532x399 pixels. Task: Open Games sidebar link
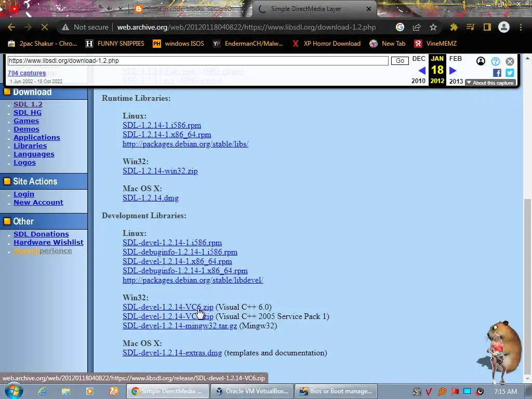(26, 121)
